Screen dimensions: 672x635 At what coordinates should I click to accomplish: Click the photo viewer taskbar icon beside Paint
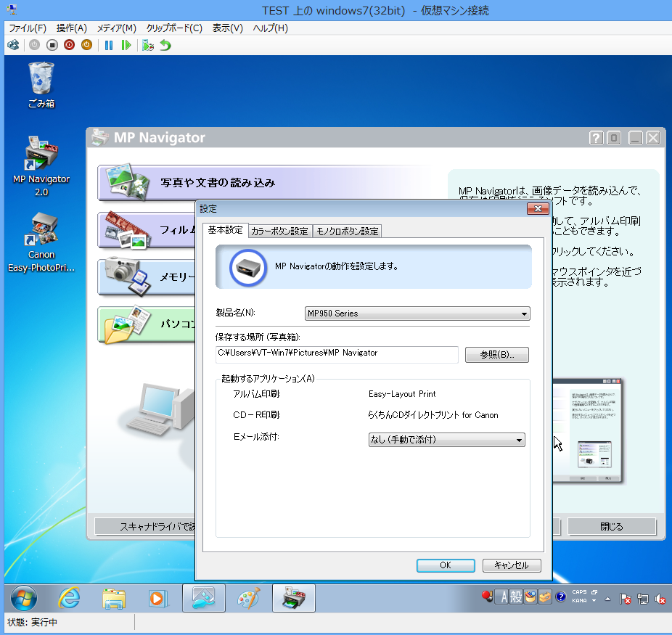coord(204,598)
